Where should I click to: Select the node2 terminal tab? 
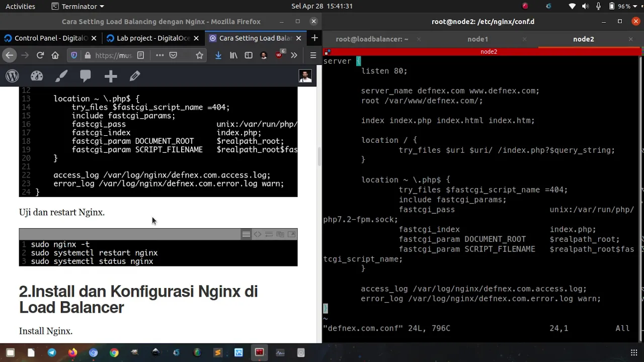coord(583,39)
